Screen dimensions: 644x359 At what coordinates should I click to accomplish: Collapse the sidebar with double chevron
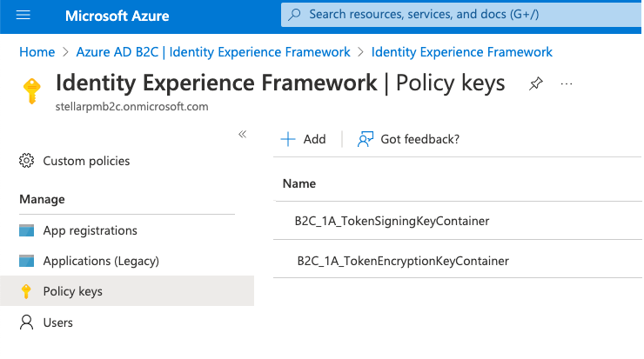pyautogui.click(x=243, y=134)
